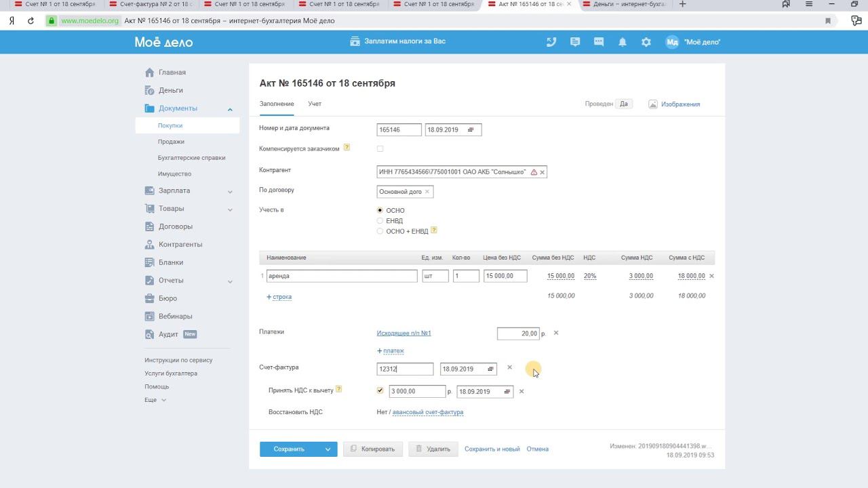
Task: Click the Yandex browser home icon
Action: pyautogui.click(x=12, y=21)
